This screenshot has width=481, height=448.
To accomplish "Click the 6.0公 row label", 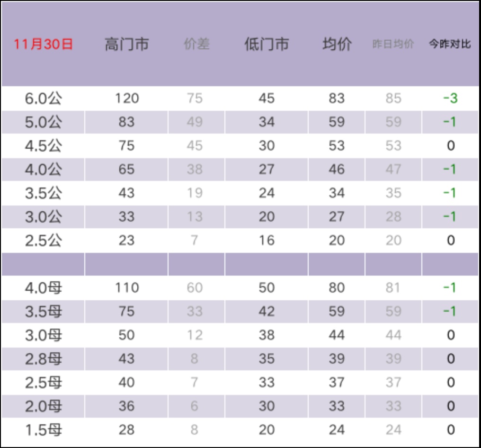I will coord(43,99).
